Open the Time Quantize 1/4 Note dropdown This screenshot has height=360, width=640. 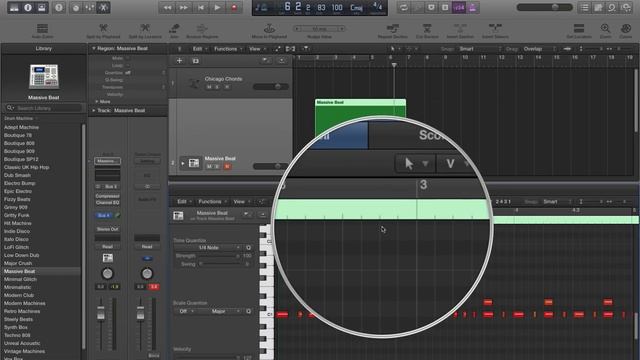(209, 248)
